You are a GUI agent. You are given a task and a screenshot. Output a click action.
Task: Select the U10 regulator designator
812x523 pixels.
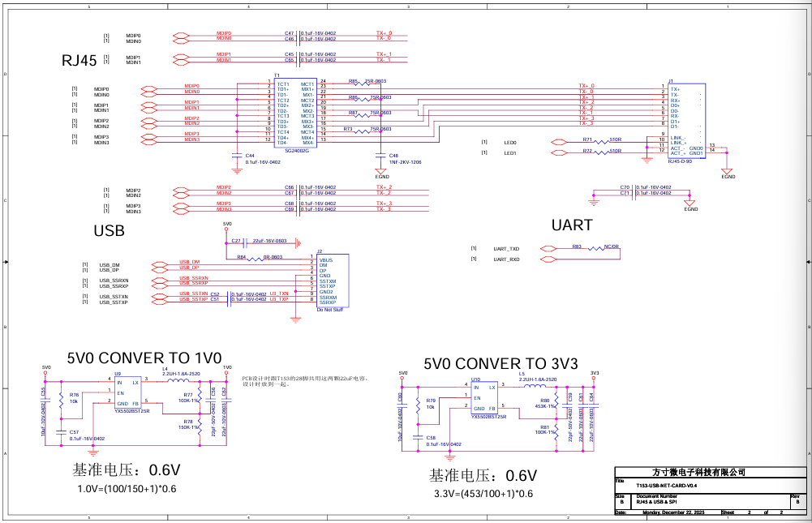475,379
